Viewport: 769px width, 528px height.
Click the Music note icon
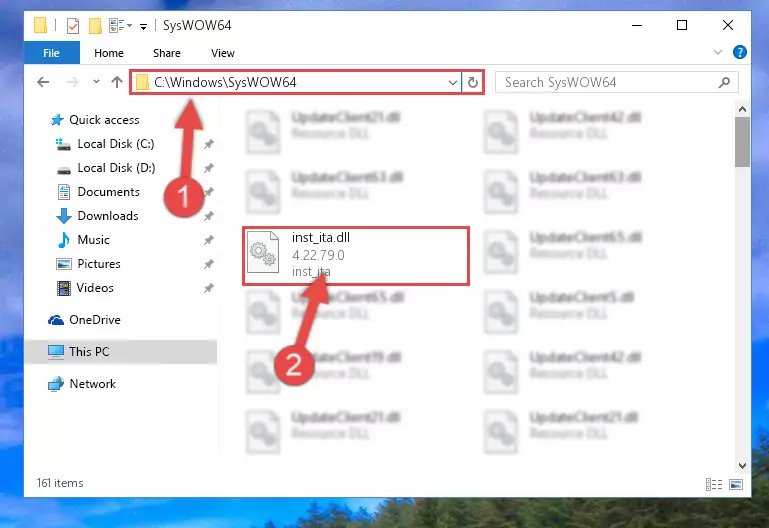point(63,240)
